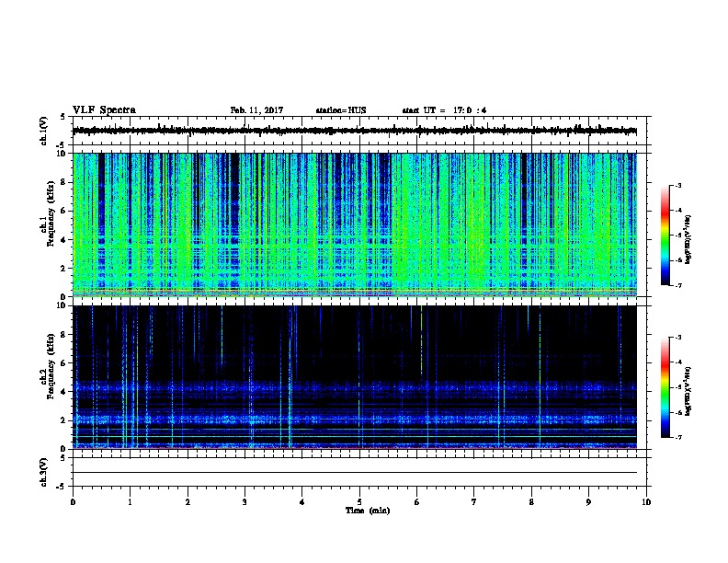Click the "station=HUS" header label
This screenshot has width=728, height=563.
pos(341,110)
